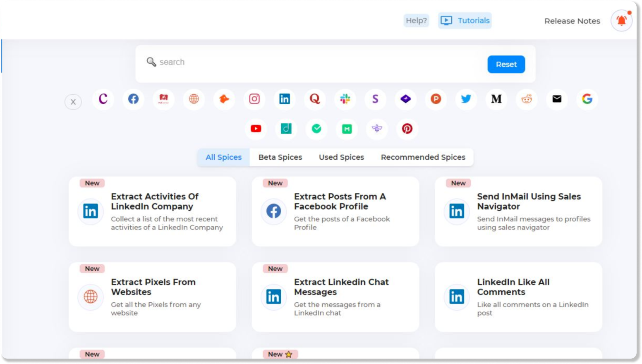Open Send InMail Using Sales Navigator card
The height and width of the screenshot is (364, 642).
pyautogui.click(x=518, y=211)
